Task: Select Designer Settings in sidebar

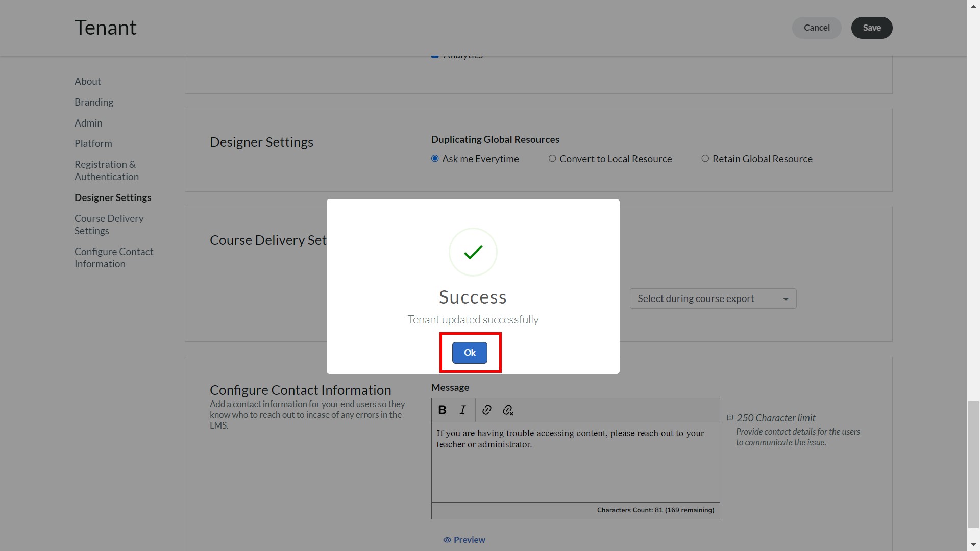Action: coord(113,197)
